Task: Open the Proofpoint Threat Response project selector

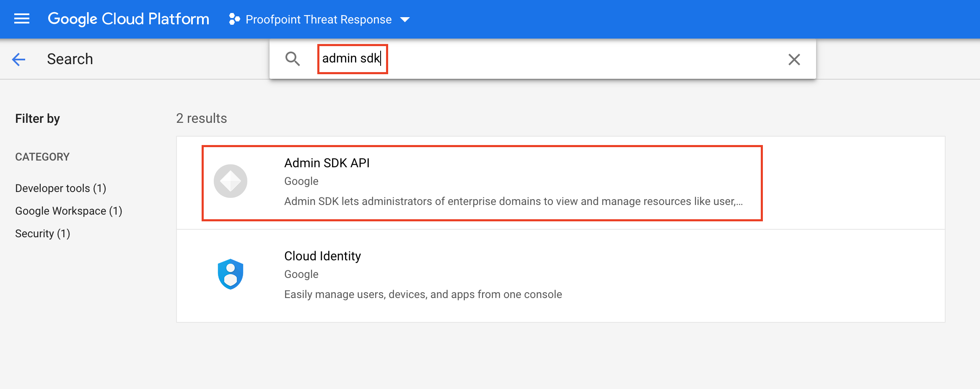Action: coord(318,19)
